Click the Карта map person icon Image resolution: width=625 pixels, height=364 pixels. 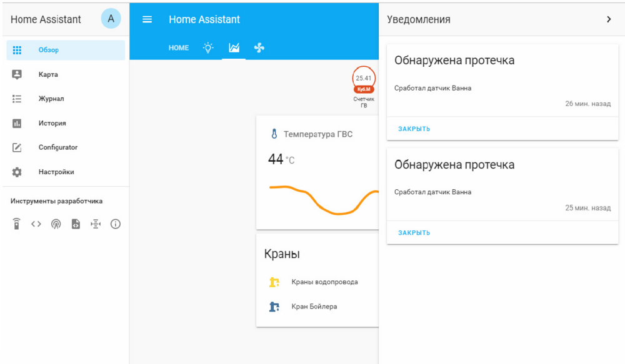[17, 74]
